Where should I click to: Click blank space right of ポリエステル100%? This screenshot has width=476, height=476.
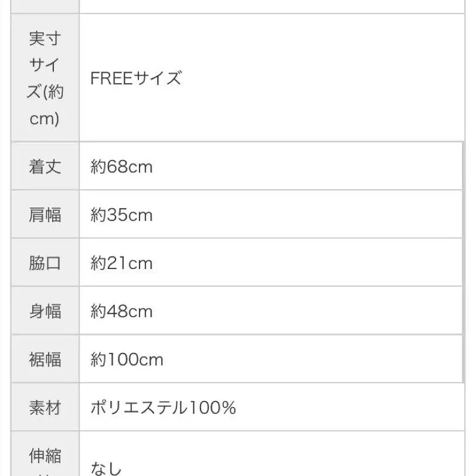tap(352, 407)
